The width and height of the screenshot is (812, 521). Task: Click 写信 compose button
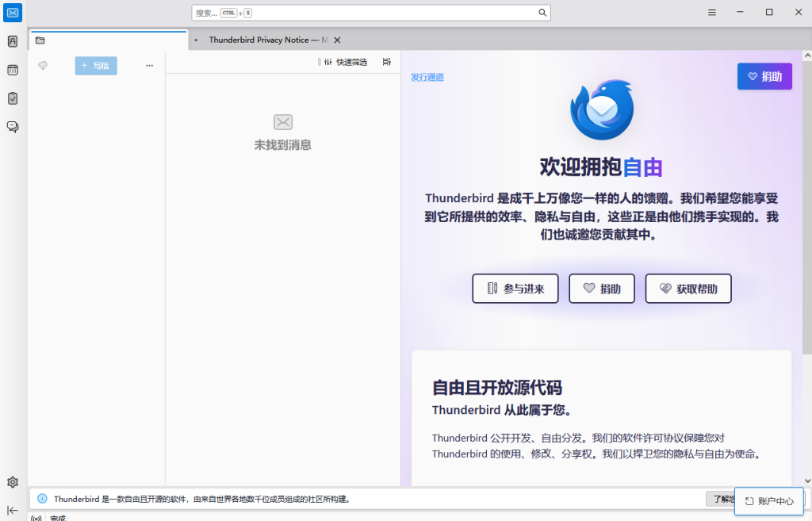click(96, 66)
